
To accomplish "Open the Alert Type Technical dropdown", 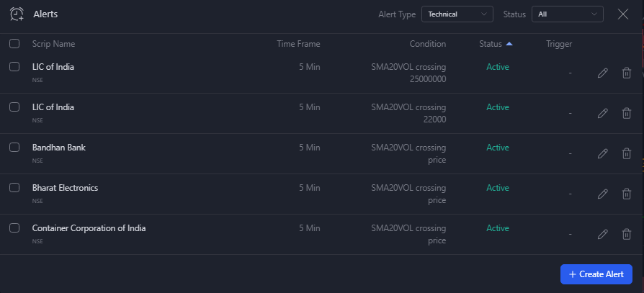I will tap(457, 14).
